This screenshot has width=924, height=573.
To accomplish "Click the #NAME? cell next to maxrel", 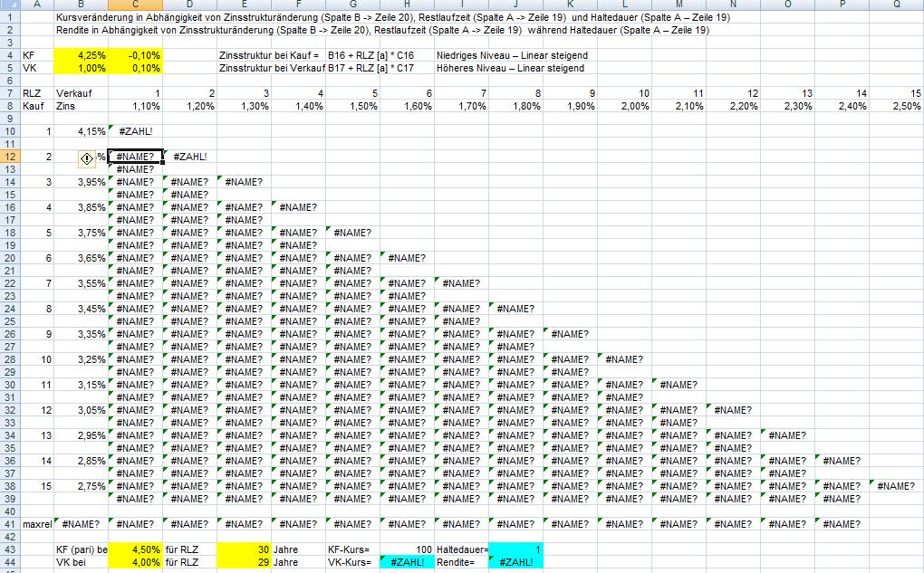I will pos(81,524).
